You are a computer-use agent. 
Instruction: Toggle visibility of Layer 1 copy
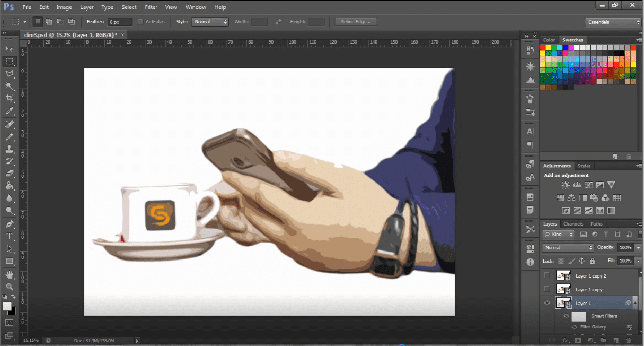pyautogui.click(x=547, y=289)
